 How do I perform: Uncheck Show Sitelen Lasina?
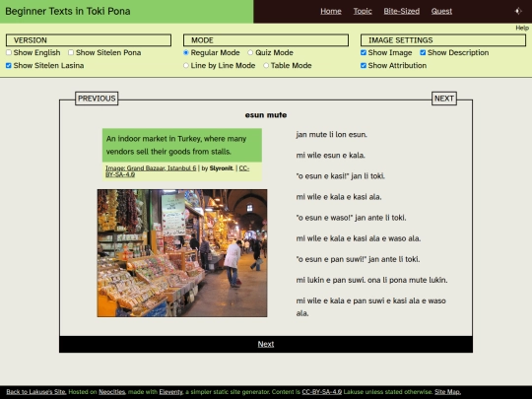9,65
